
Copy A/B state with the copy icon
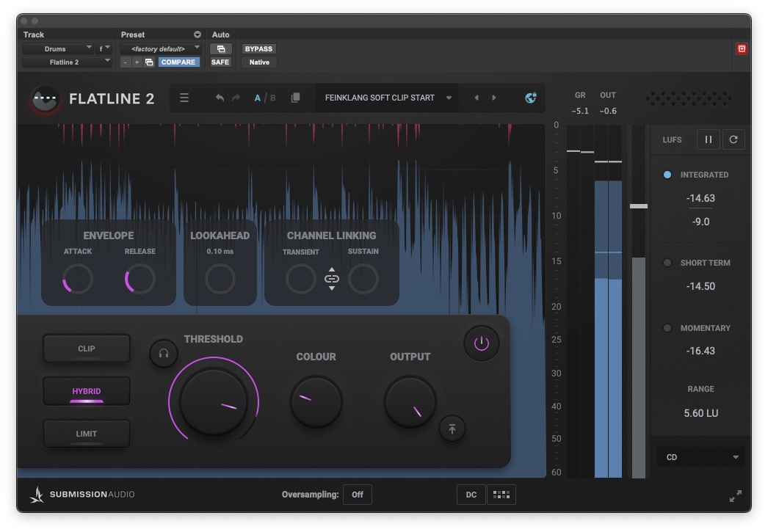295,98
